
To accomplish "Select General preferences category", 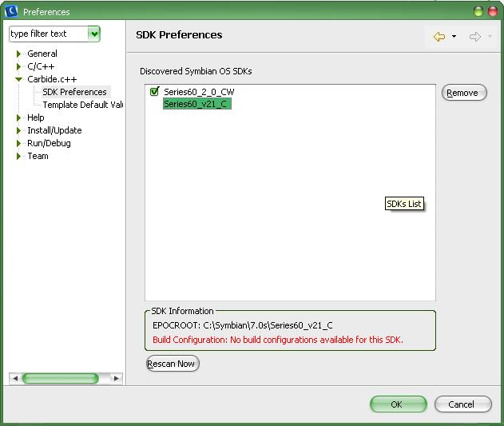I will pyautogui.click(x=42, y=54).
